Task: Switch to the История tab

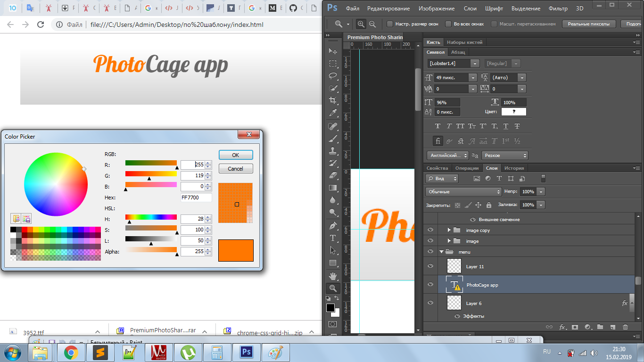Action: pos(514,168)
